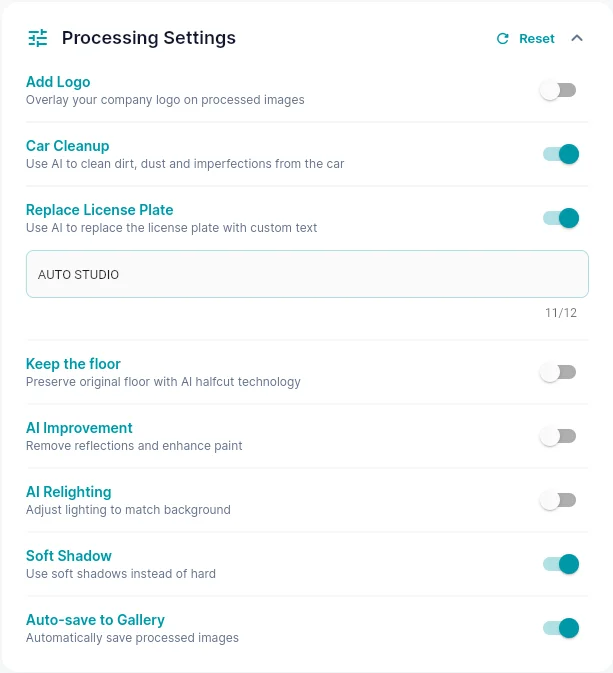Viewport: 613px width, 673px height.
Task: Collapse the Processing Settings panel chevron
Action: click(x=577, y=38)
